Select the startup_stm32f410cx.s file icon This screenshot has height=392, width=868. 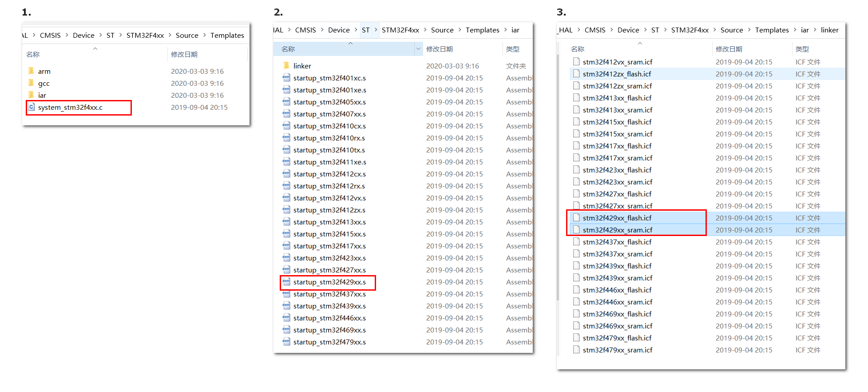coord(286,126)
